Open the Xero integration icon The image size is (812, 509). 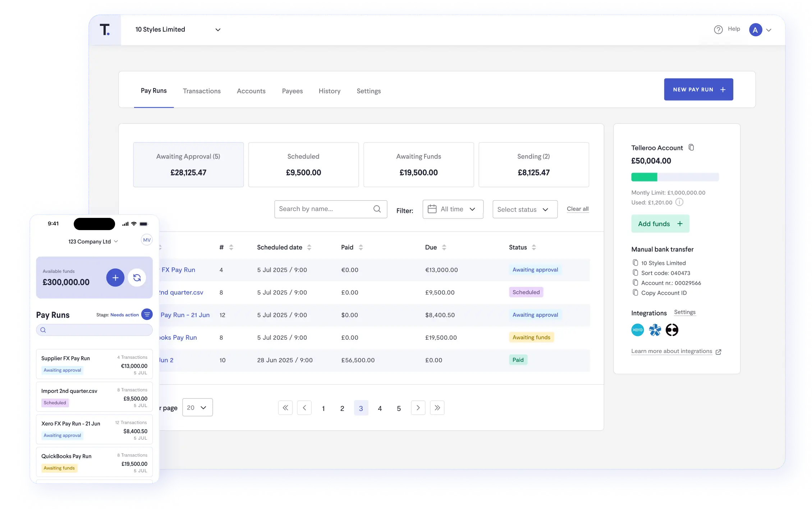(637, 330)
